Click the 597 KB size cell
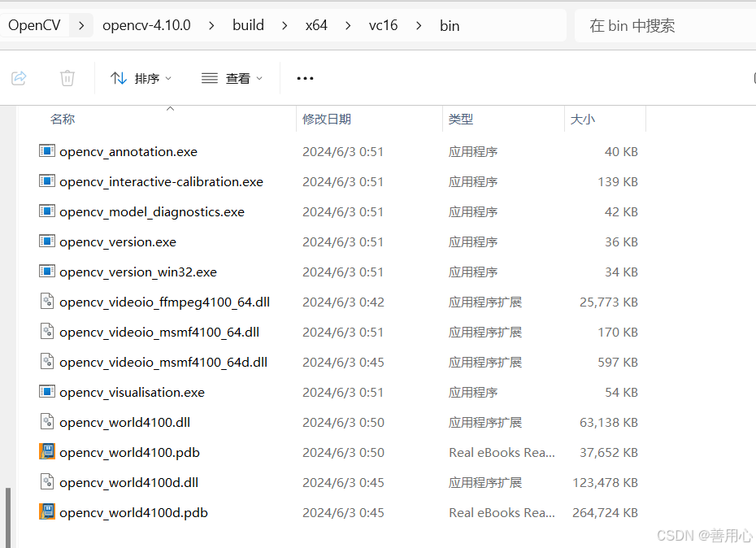This screenshot has height=548, width=756. (618, 363)
